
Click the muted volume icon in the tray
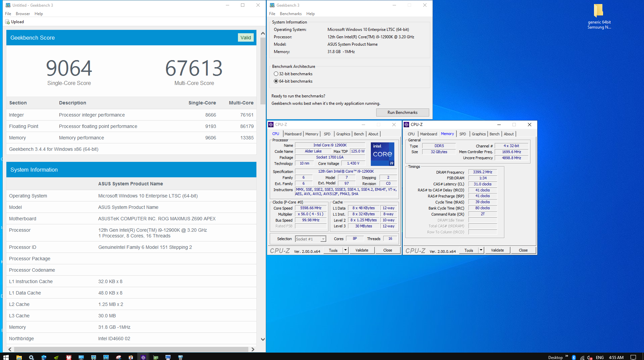coord(590,357)
